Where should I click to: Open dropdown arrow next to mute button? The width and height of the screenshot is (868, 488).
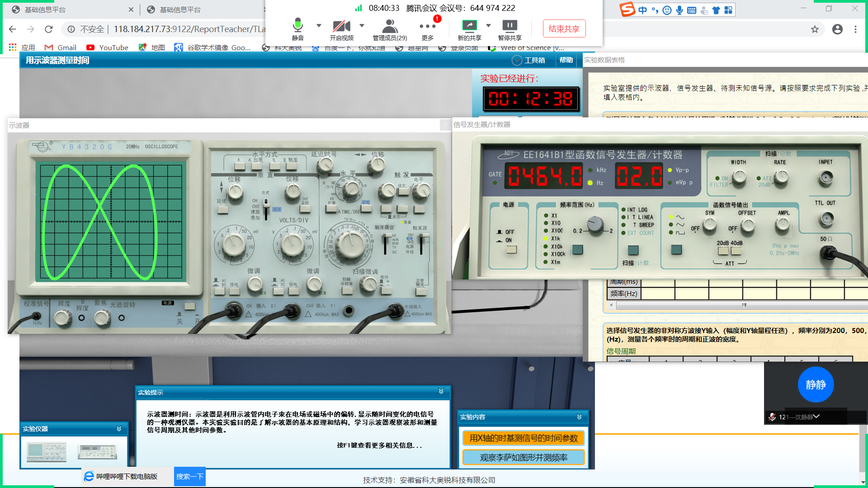point(319,26)
